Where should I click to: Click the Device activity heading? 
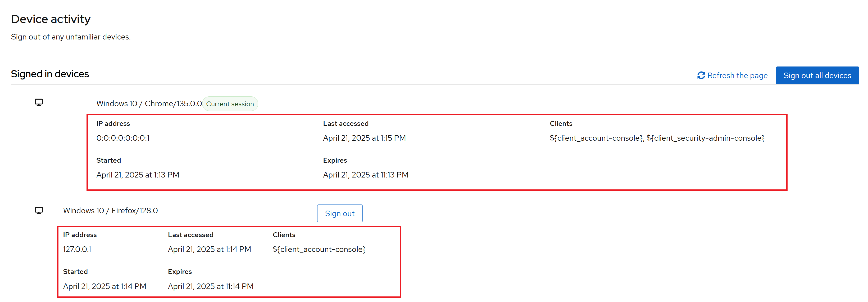coord(51,19)
